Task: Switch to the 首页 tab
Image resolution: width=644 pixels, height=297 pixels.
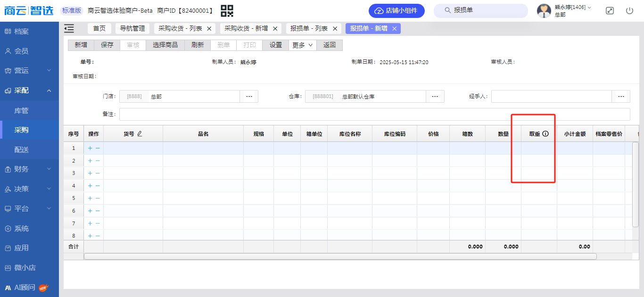Action: [x=99, y=29]
